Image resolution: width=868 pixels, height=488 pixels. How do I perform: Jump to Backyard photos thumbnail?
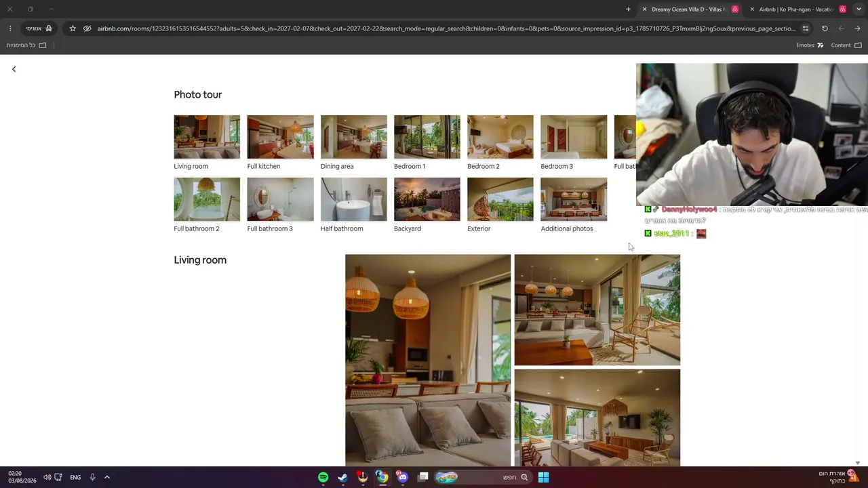[x=427, y=199]
